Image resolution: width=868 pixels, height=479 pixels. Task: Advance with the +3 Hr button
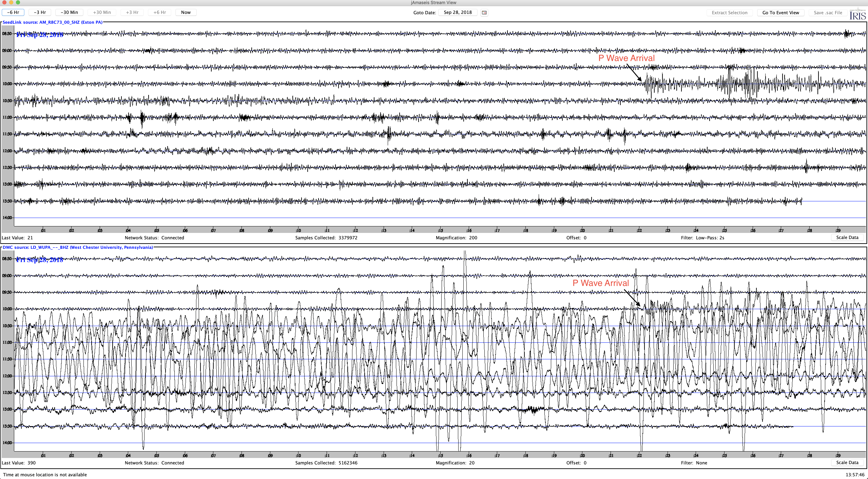click(x=132, y=13)
